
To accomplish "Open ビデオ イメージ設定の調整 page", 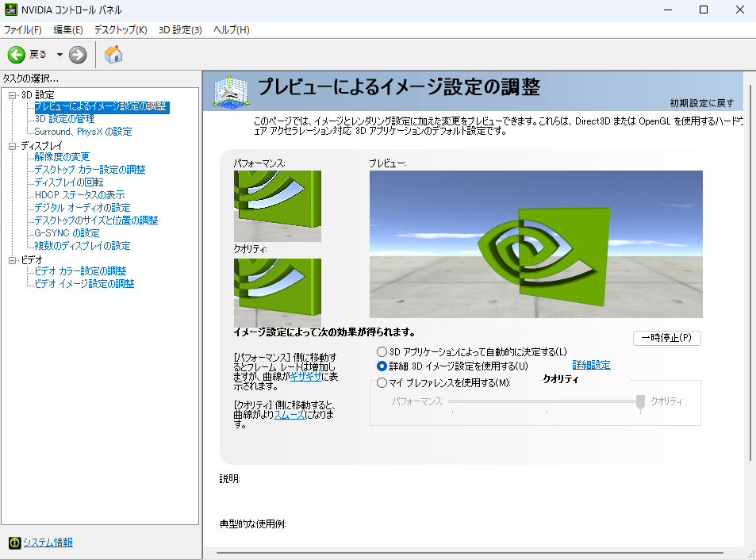I will click(x=84, y=284).
